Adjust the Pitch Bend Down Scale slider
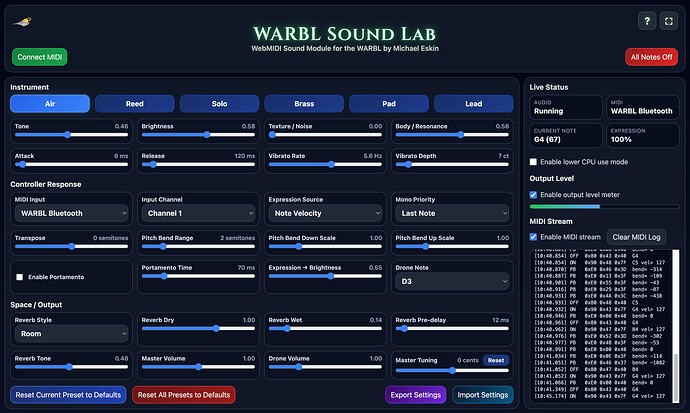Viewport: 690px width, 413px height. pyautogui.click(x=325, y=246)
